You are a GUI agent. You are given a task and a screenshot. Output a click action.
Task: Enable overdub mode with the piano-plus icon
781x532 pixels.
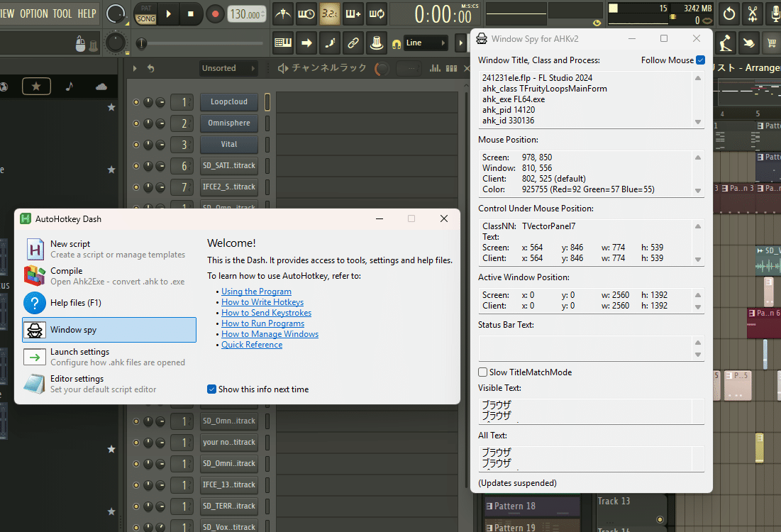(353, 14)
